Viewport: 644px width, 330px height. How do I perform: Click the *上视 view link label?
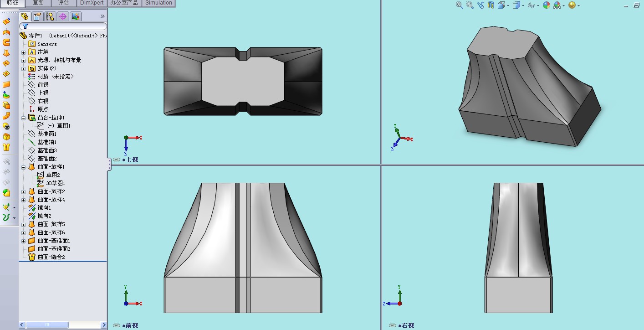click(130, 160)
